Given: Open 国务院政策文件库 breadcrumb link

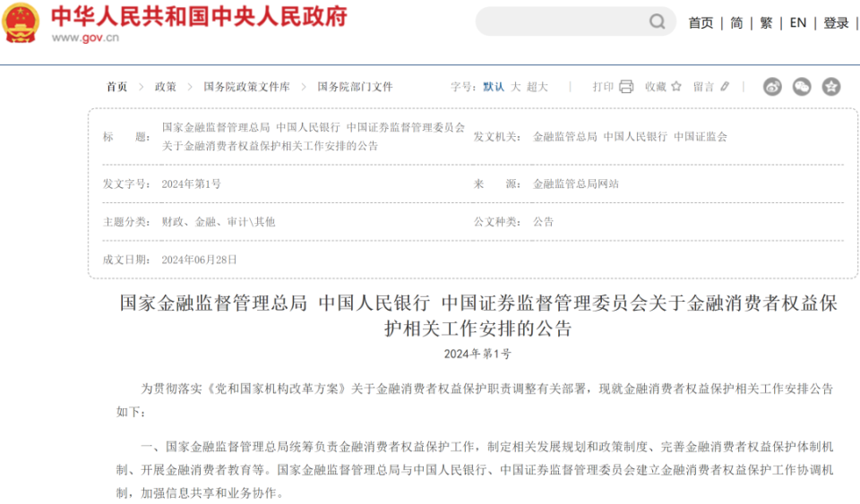Looking at the screenshot, I should point(247,87).
